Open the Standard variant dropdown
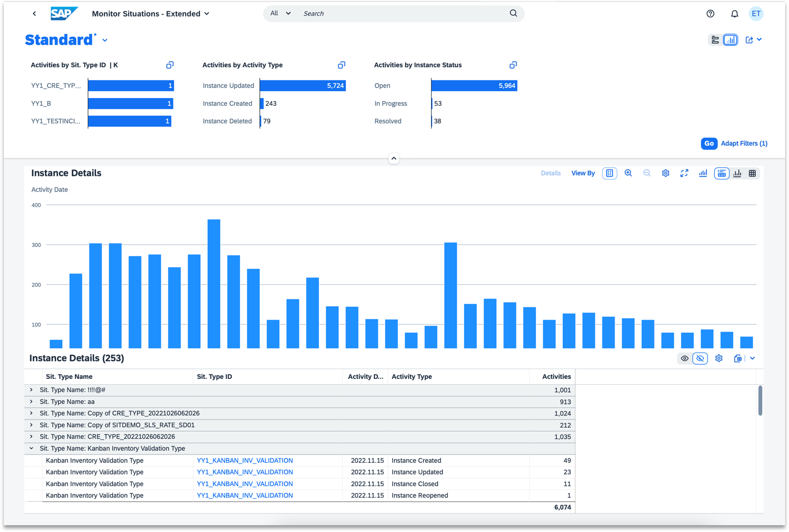This screenshot has height=532, width=789. coord(105,40)
